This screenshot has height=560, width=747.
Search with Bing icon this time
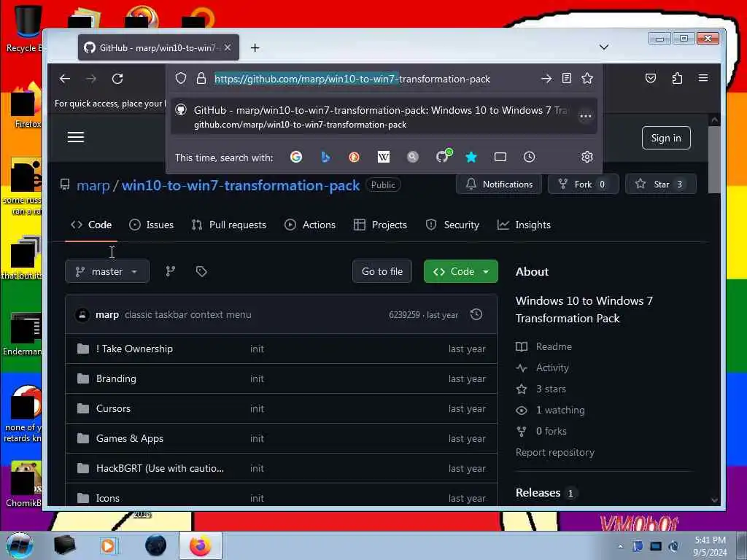point(325,157)
